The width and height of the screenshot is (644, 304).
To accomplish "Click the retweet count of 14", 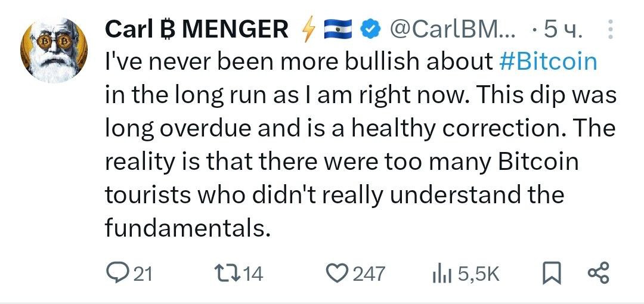I will (x=253, y=274).
